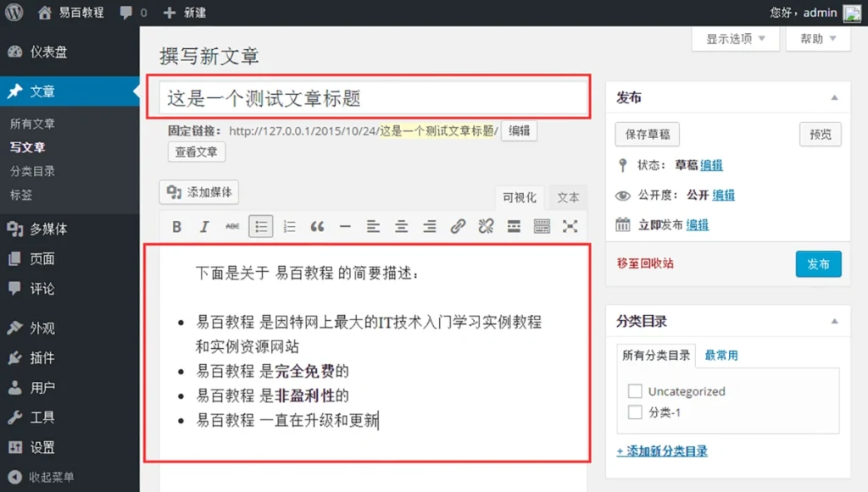
Task: Insert a blockquote
Action: point(317,227)
